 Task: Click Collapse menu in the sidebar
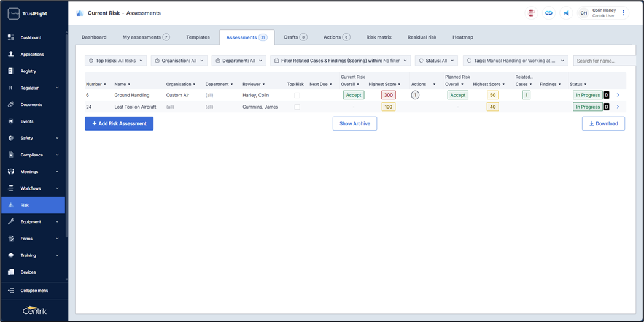34,291
